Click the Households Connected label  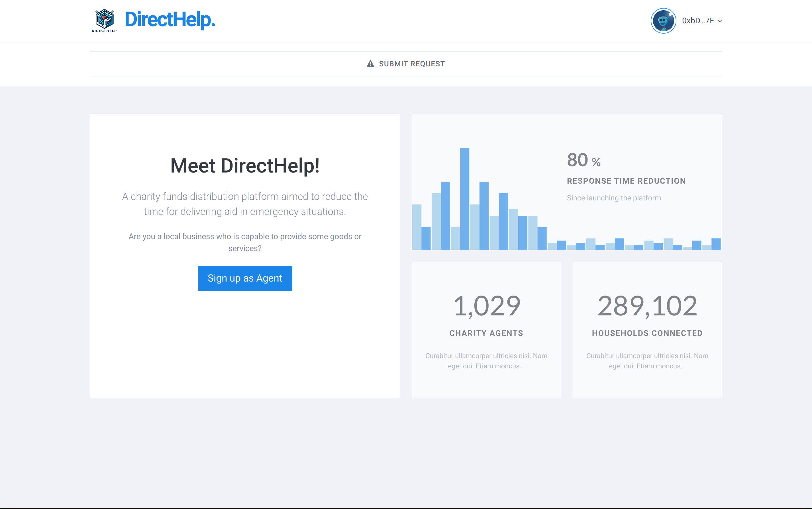[647, 333]
